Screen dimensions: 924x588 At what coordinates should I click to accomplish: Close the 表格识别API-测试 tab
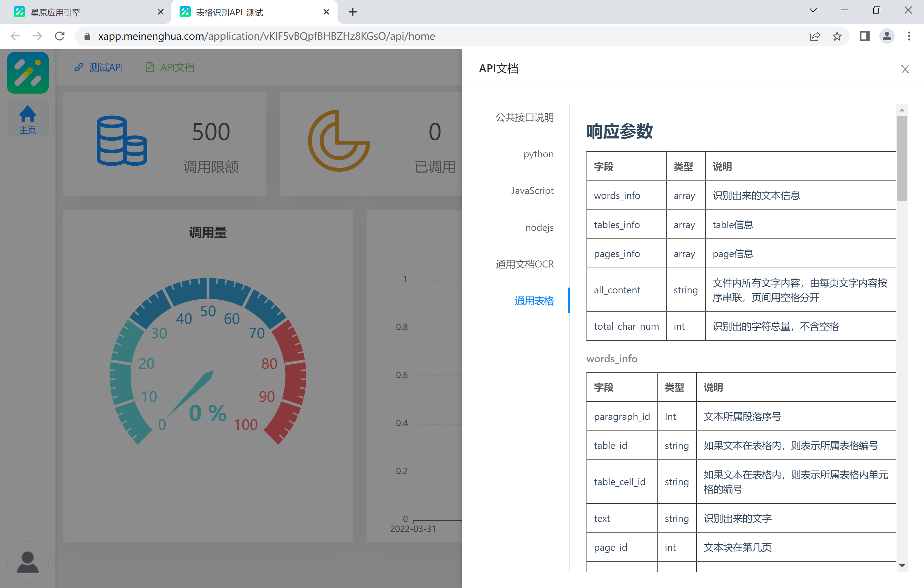[326, 12]
